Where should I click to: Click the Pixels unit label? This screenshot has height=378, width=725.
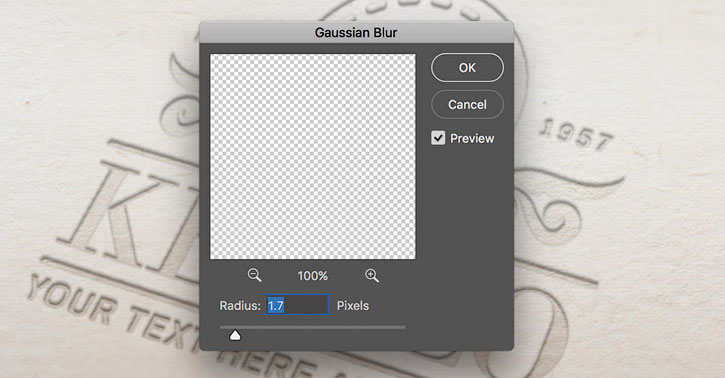pos(353,305)
